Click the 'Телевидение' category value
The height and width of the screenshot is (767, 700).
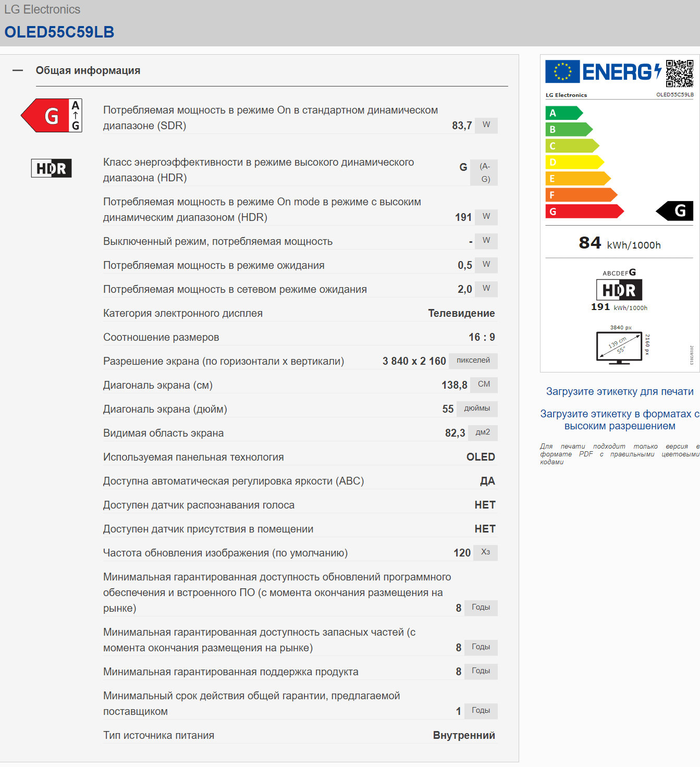point(461,313)
